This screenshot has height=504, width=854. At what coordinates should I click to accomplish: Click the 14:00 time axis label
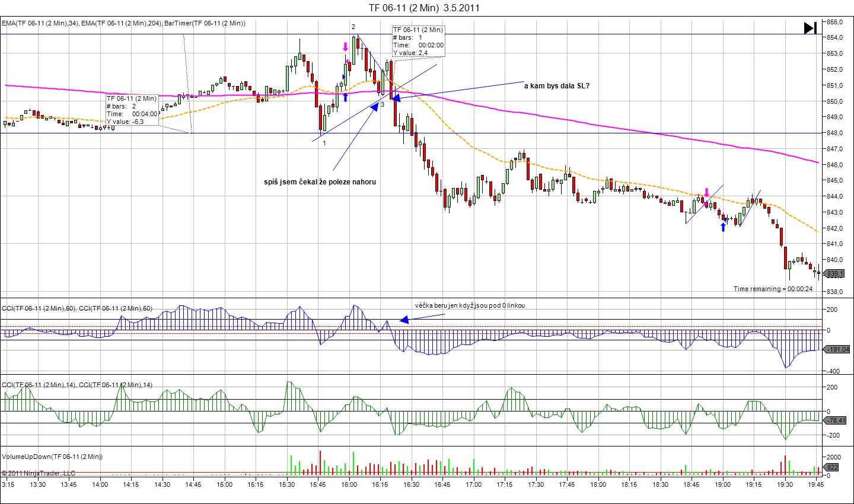[x=100, y=484]
